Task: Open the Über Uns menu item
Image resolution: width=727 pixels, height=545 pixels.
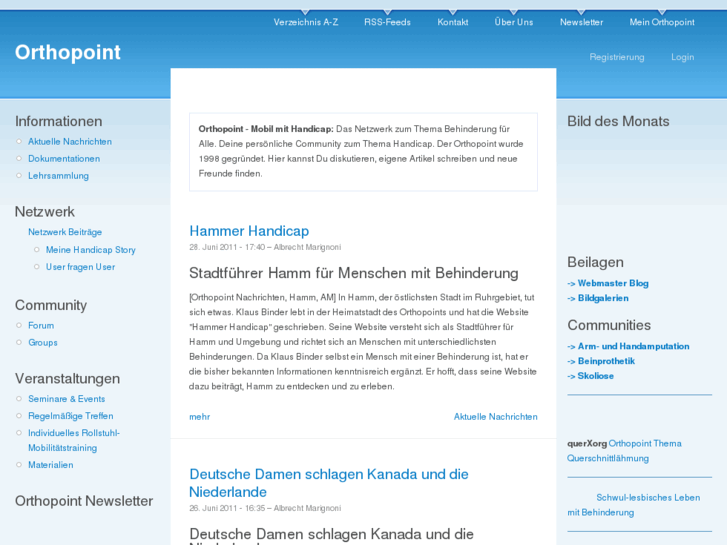Action: click(x=514, y=22)
